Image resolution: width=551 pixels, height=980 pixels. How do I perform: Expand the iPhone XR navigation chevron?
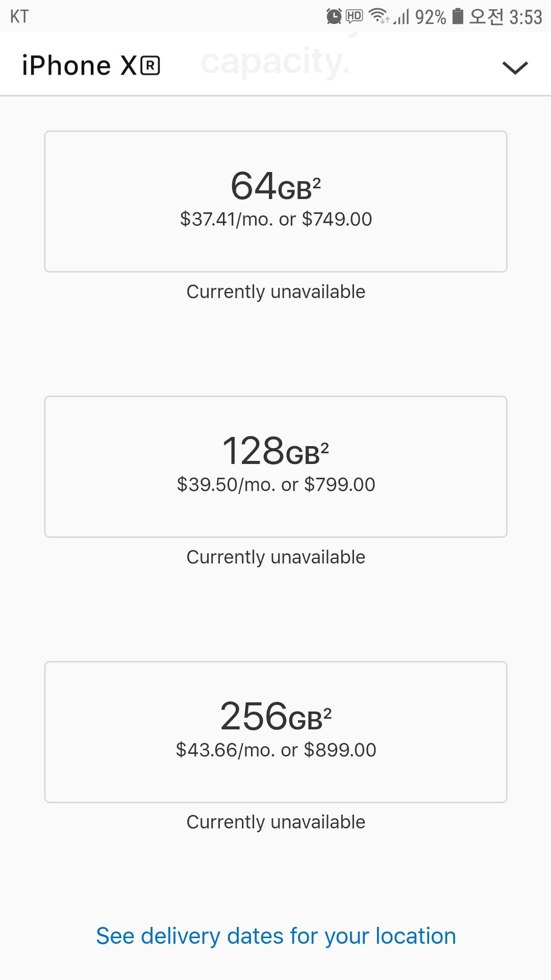click(x=515, y=67)
